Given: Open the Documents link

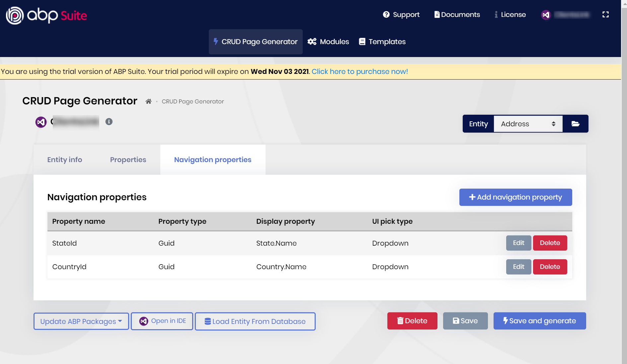Looking at the screenshot, I should click(457, 15).
